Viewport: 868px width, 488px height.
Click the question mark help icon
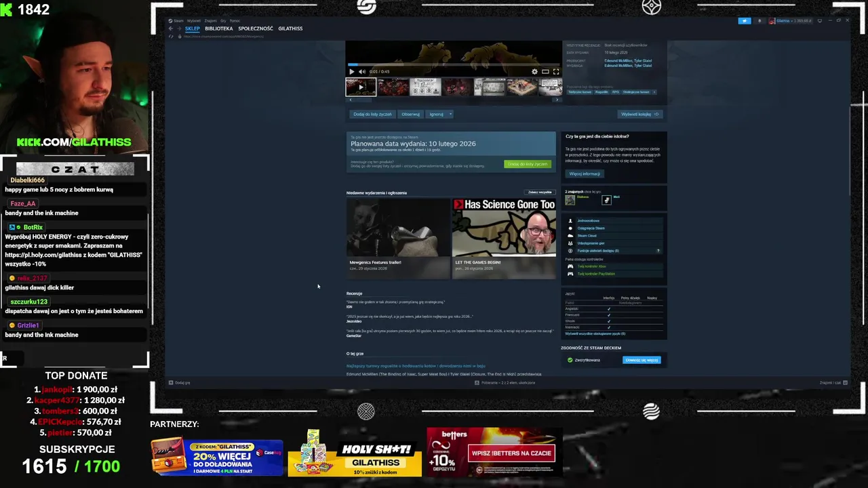click(x=658, y=251)
